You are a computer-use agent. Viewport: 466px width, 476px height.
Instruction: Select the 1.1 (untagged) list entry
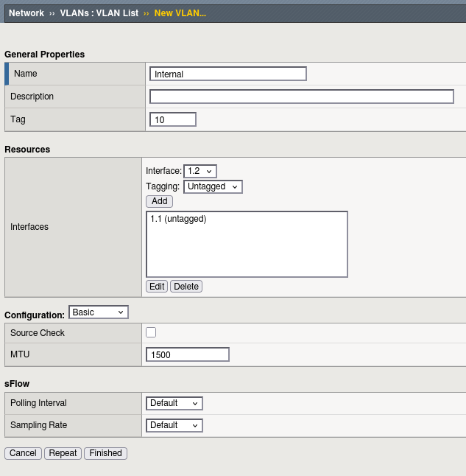(178, 219)
